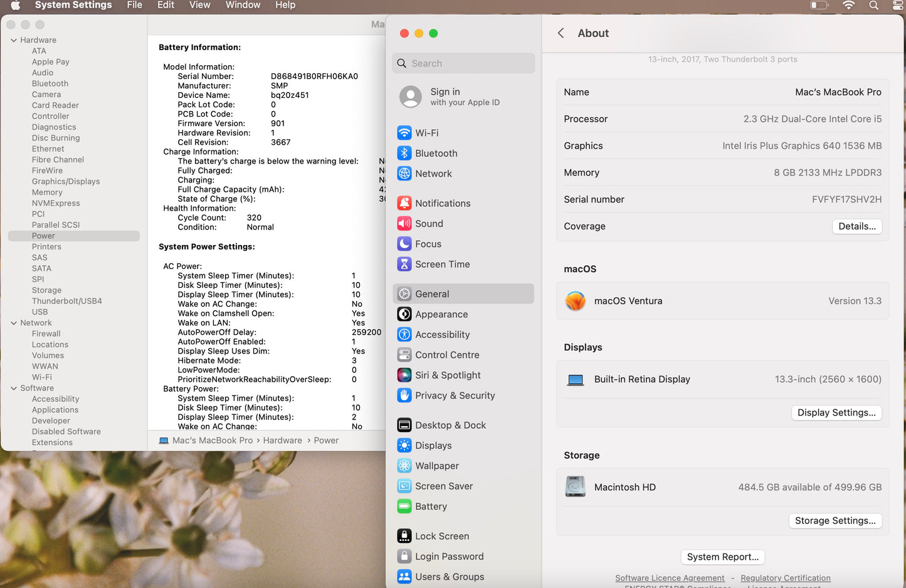Collapse the Software tree section
Image resolution: width=906 pixels, height=588 pixels.
(x=14, y=388)
